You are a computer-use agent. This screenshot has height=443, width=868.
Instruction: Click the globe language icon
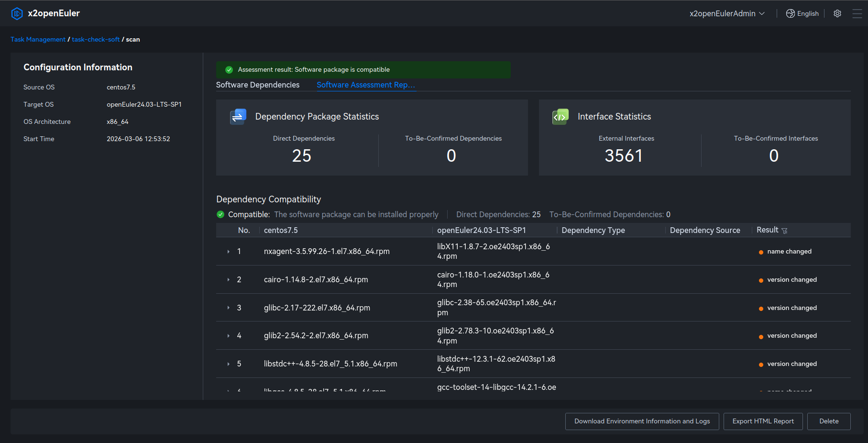coord(791,13)
